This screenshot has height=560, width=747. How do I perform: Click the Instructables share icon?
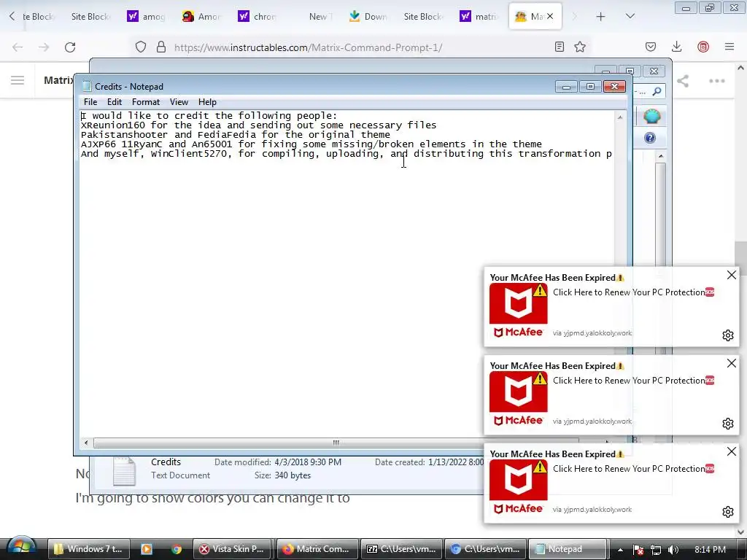click(683, 80)
